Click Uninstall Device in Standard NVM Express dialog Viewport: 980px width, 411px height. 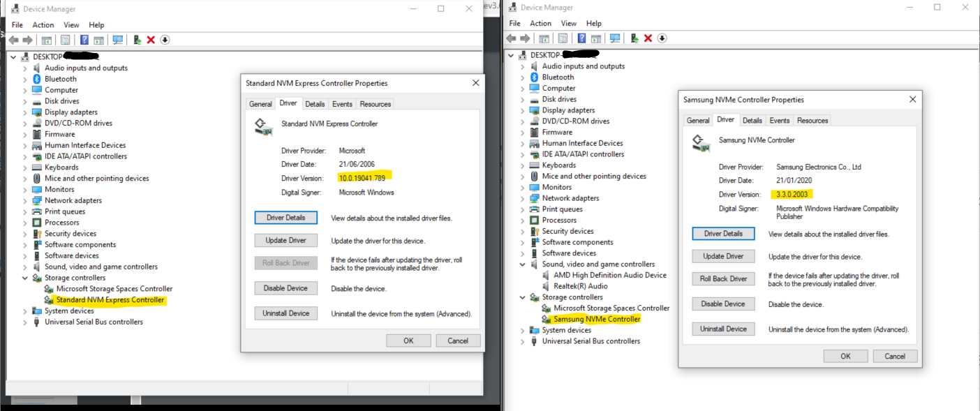(x=286, y=313)
